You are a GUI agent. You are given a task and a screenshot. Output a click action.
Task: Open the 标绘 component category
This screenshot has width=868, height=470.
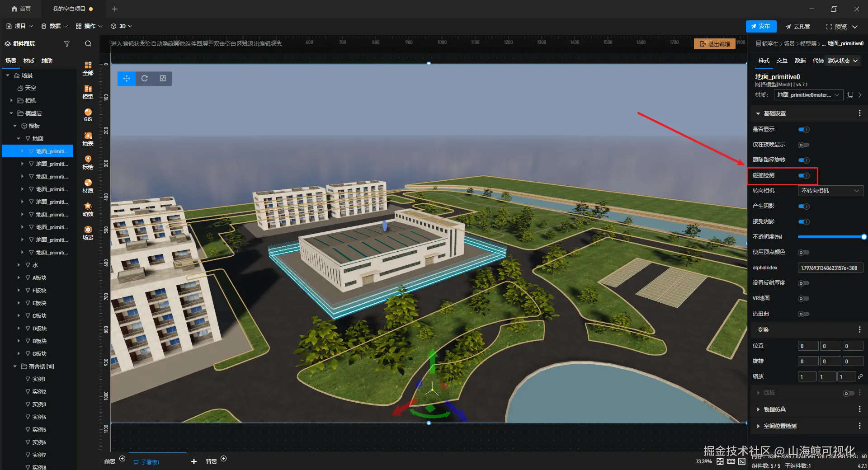point(88,162)
